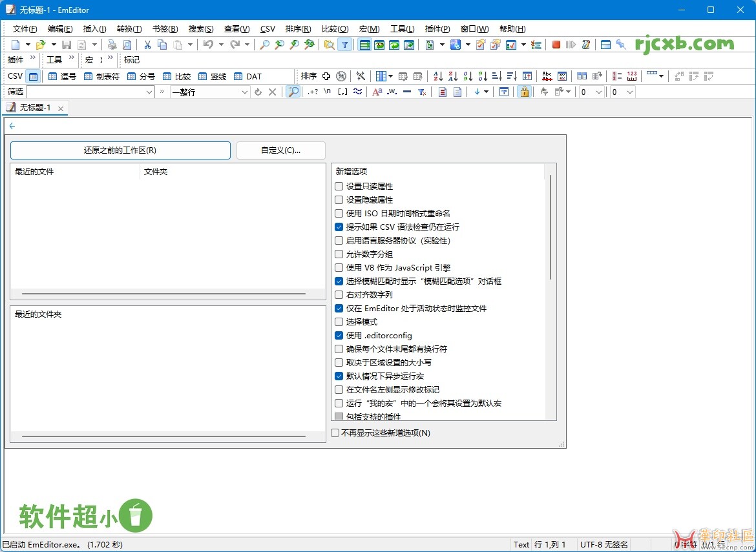Viewport: 756px width, 552px height.
Task: Expand the 一整行 filter column dropdown
Action: 244,92
